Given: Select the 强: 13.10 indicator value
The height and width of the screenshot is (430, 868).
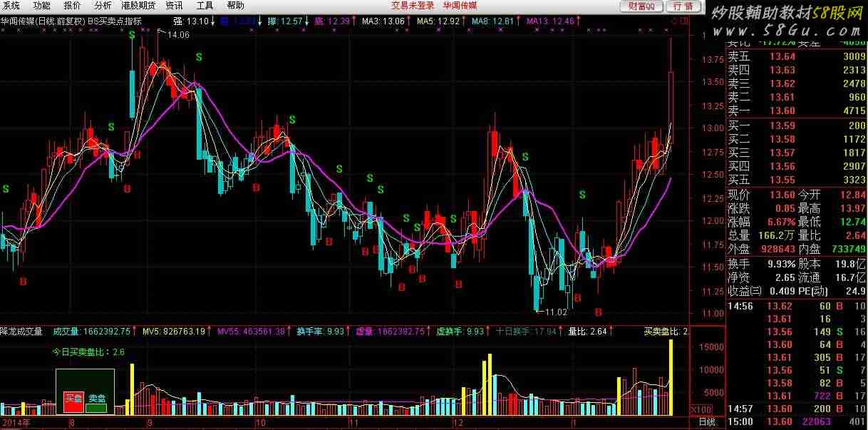Looking at the screenshot, I should click(191, 21).
